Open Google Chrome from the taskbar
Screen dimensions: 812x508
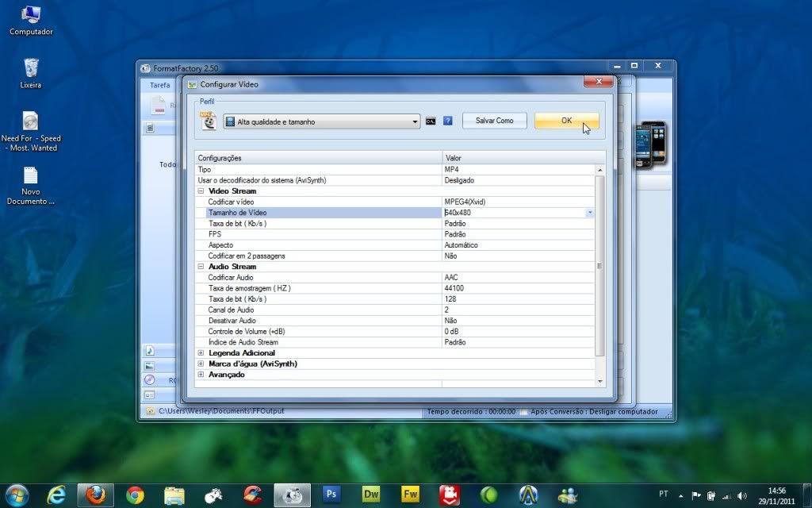pos(136,495)
